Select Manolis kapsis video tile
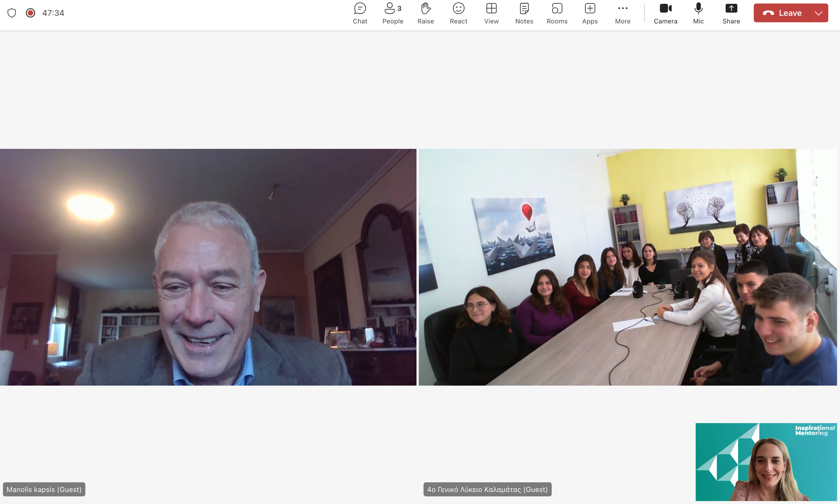Viewport: 840px width, 504px height. 208,267
